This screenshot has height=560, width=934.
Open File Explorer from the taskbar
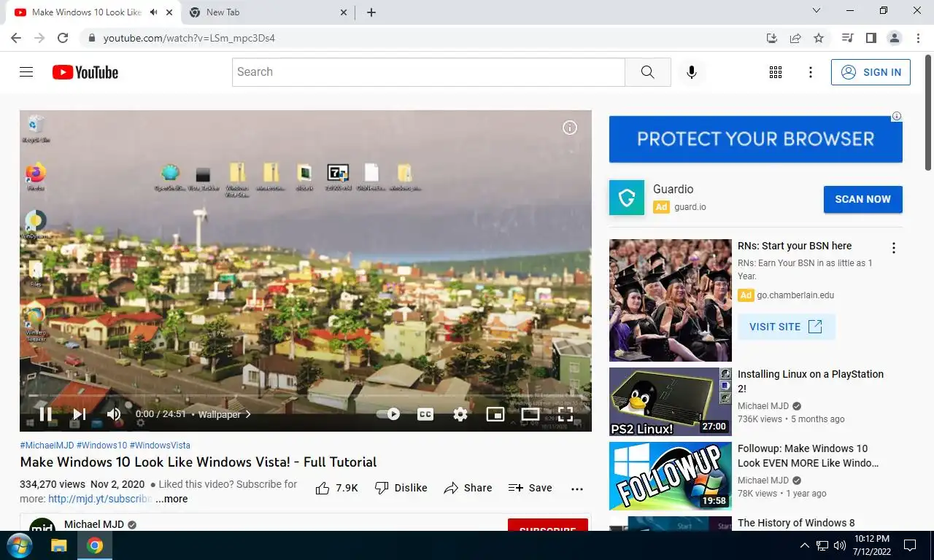pos(59,545)
